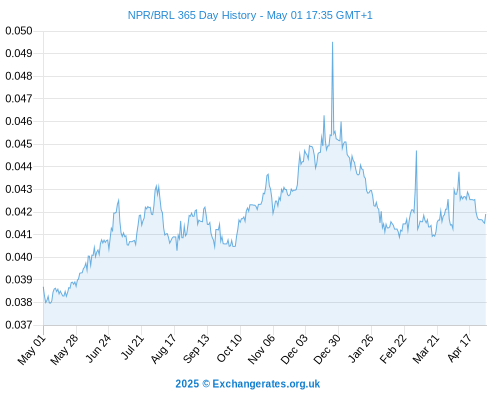
Task: Click the 0.037 y-axis value label
Action: (19, 325)
